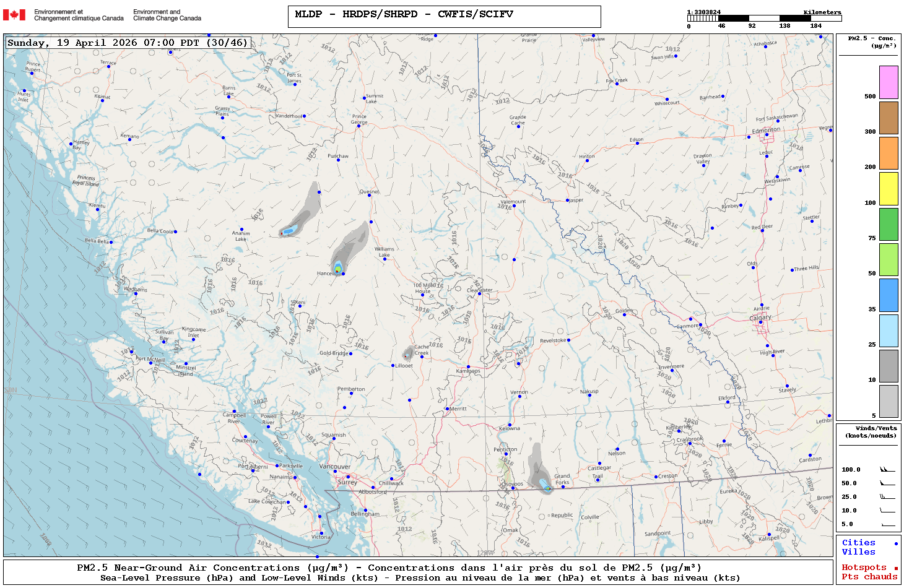904x588 pixels.
Task: Pick the dark green 75 concentration swatch
Action: 889,224
